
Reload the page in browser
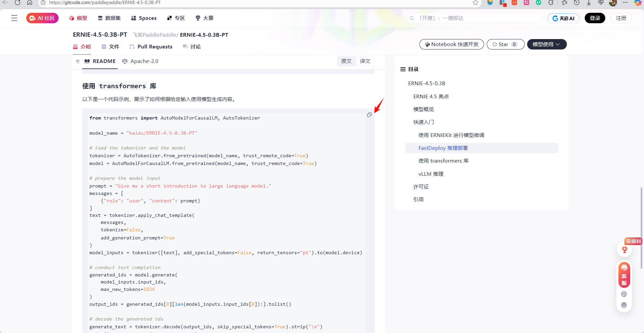[x=18, y=3]
